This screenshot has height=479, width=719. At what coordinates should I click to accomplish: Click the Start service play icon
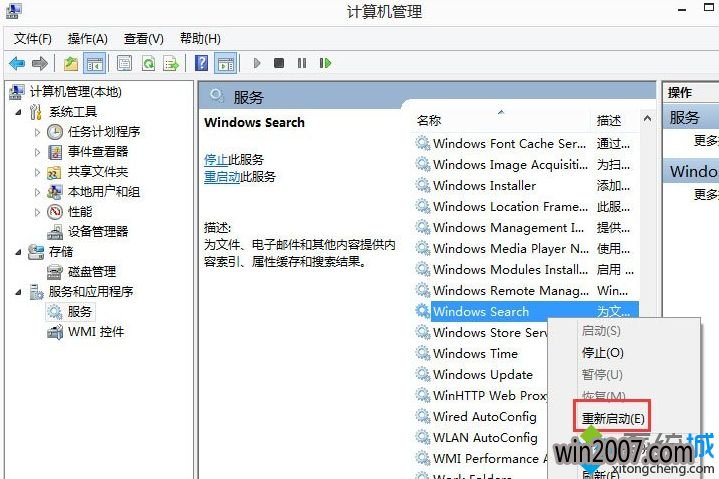[257, 63]
